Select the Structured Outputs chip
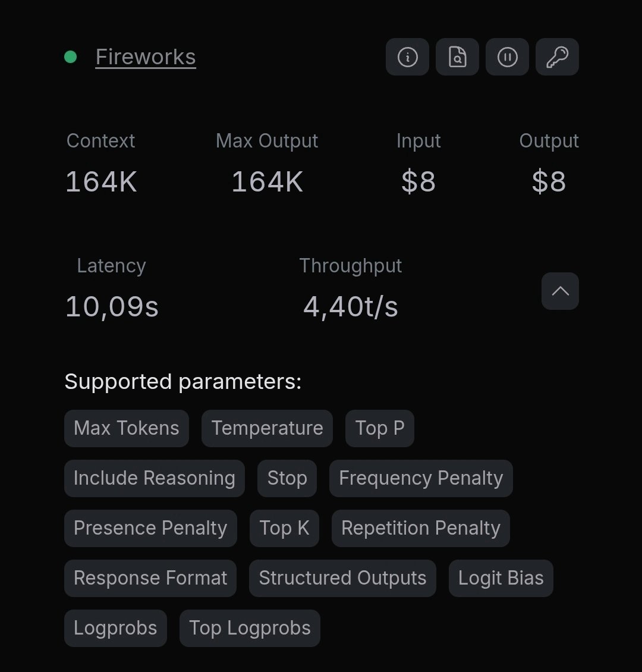 tap(342, 578)
